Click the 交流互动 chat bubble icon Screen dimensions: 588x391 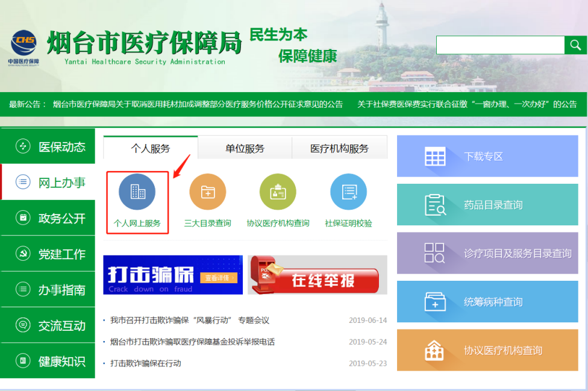pos(23,325)
